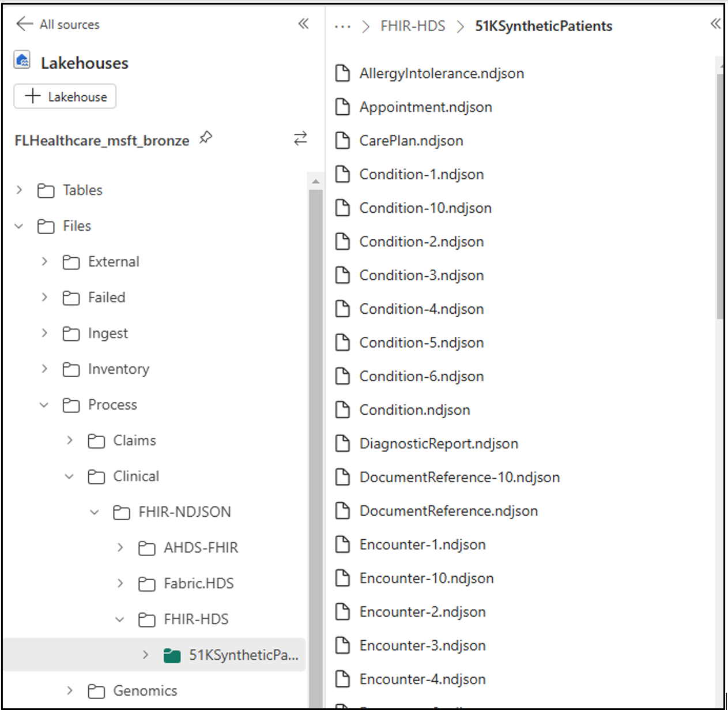728x710 pixels.
Task: Pin the FLHealthcare_msft_bronze lakehouse
Action: (206, 138)
